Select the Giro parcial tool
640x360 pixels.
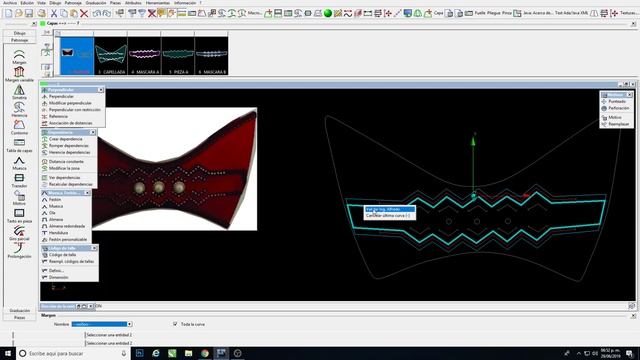[19, 233]
